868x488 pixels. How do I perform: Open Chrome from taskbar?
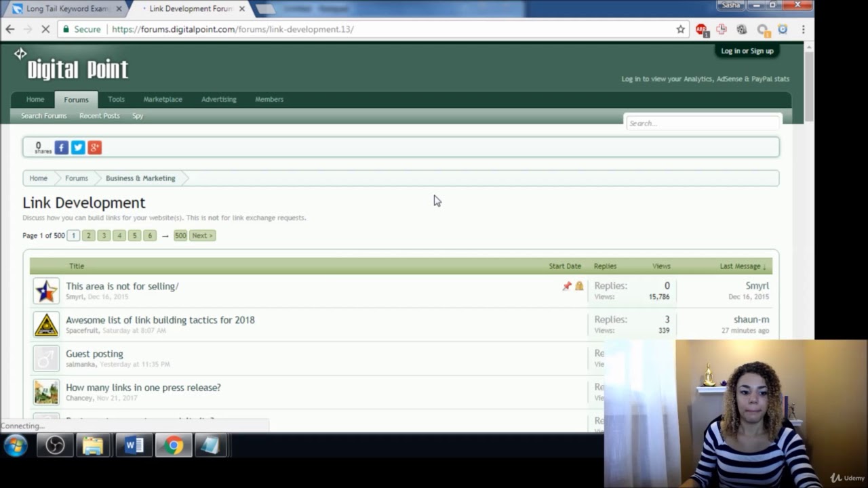click(174, 445)
